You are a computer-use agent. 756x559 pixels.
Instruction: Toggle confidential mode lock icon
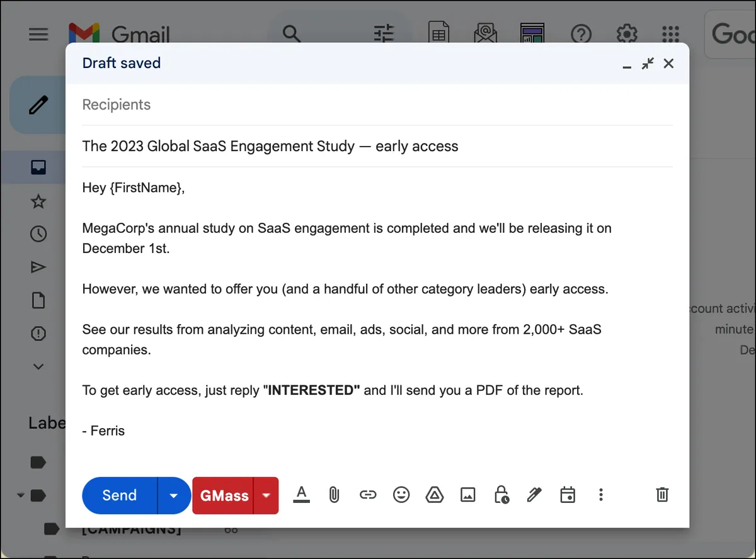pyautogui.click(x=501, y=495)
